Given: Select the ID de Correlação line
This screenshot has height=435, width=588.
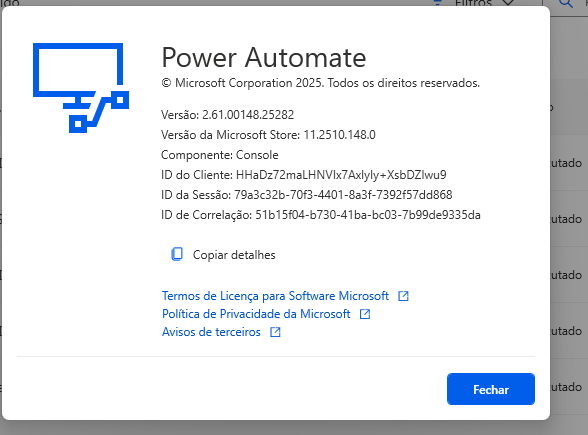Looking at the screenshot, I should tap(321, 215).
